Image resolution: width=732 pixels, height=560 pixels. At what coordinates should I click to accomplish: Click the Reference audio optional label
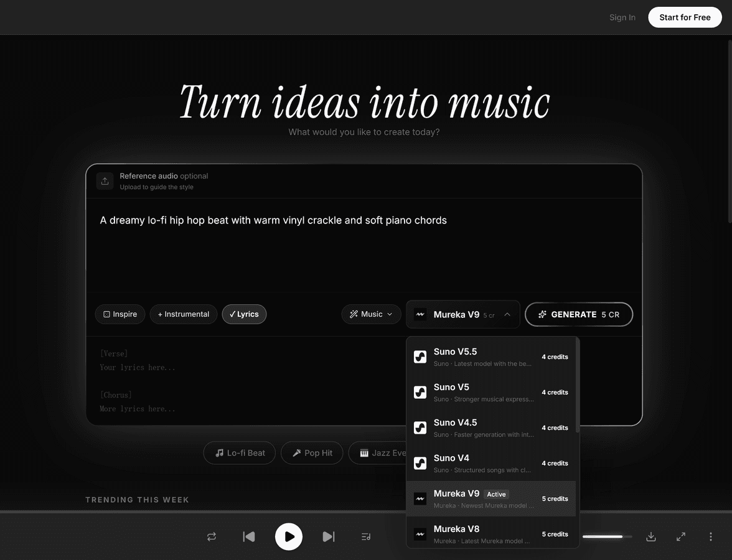click(164, 176)
